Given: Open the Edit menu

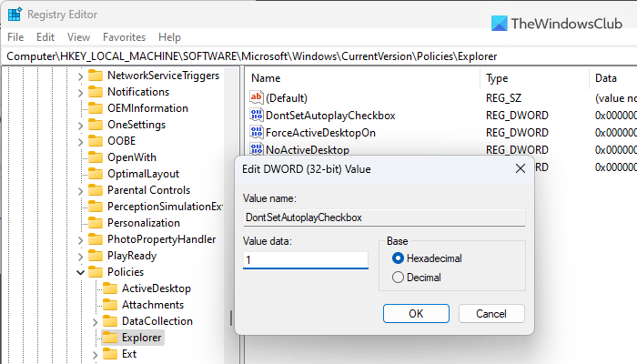Looking at the screenshot, I should [x=45, y=37].
